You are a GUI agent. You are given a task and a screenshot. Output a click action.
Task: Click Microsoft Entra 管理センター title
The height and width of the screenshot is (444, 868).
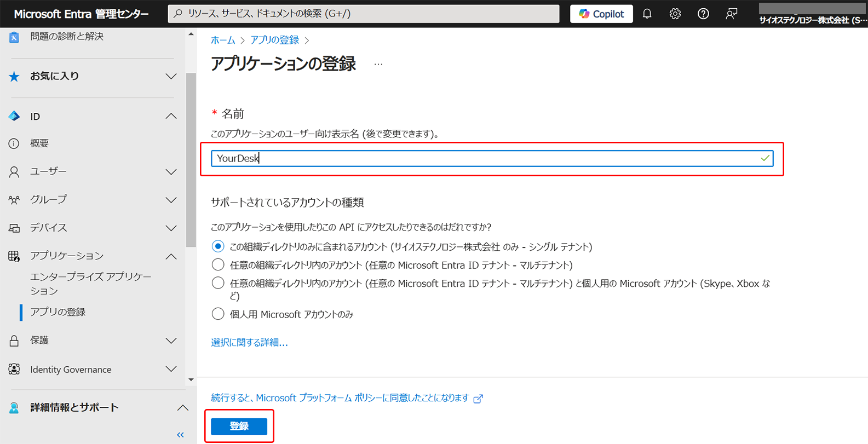(x=81, y=14)
